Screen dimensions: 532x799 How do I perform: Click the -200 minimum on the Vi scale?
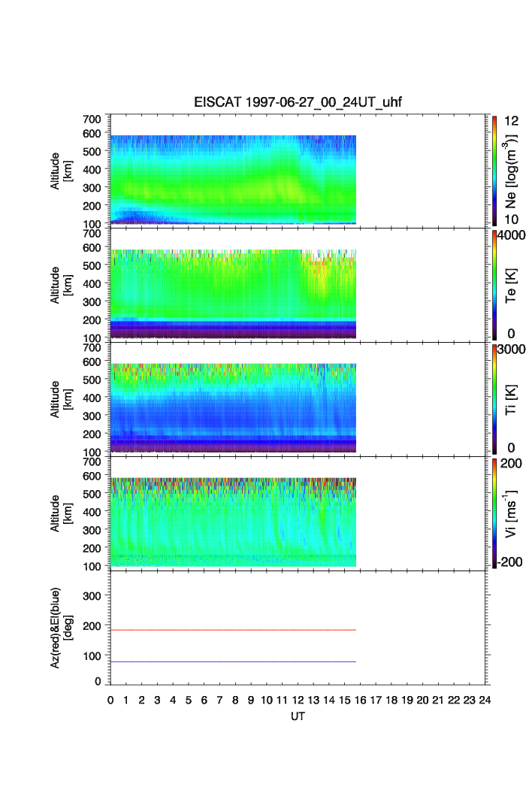click(509, 562)
